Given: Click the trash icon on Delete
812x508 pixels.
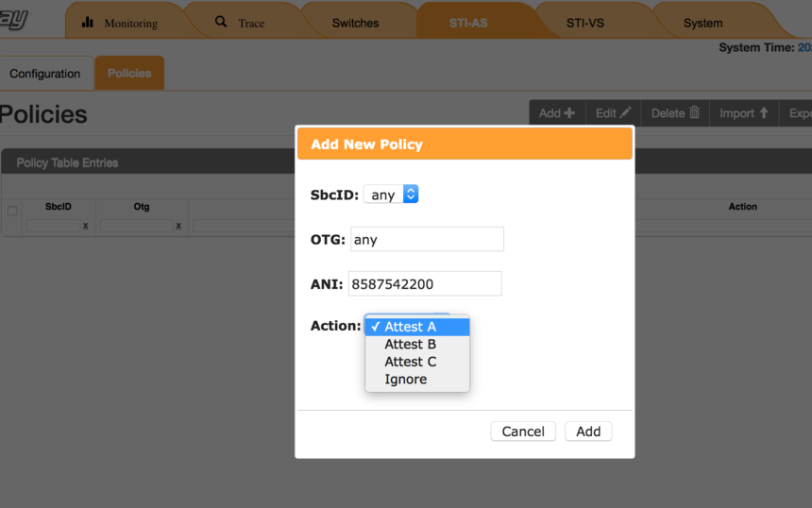Looking at the screenshot, I should tap(695, 112).
